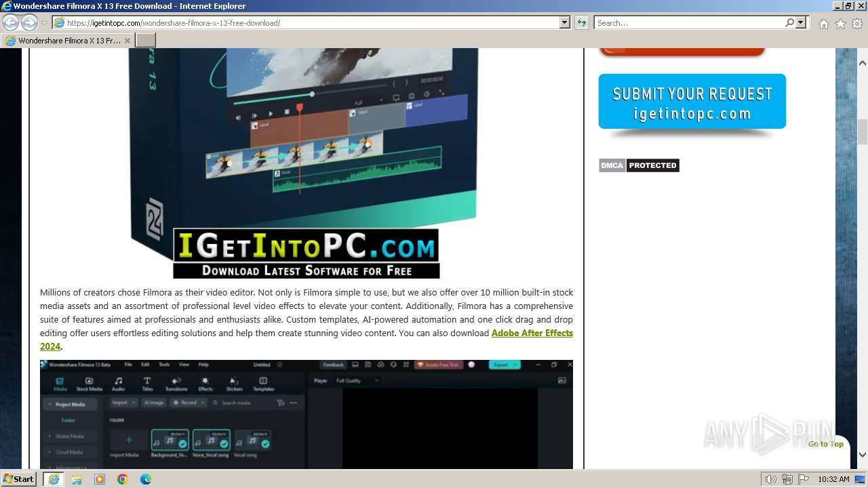Click the browser Search box
This screenshot has width=868, height=488.
coord(689,22)
